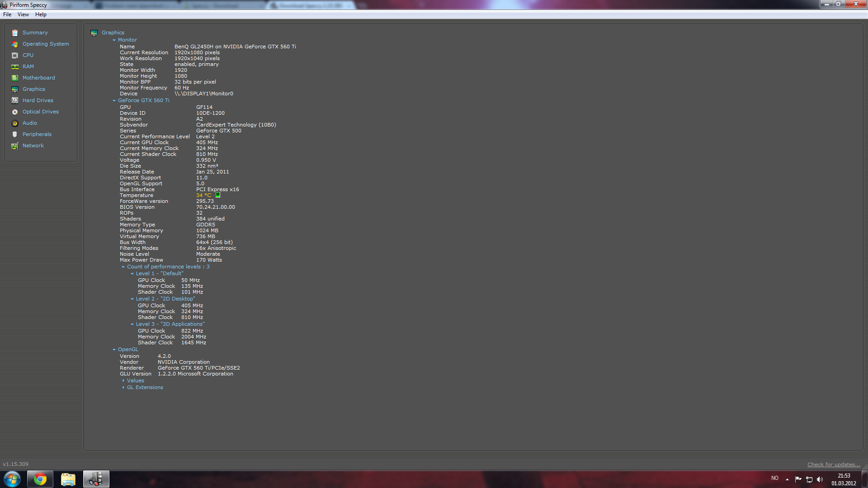Click the Audio speaker icon
This screenshot has width=868, height=488.
pyautogui.click(x=15, y=123)
